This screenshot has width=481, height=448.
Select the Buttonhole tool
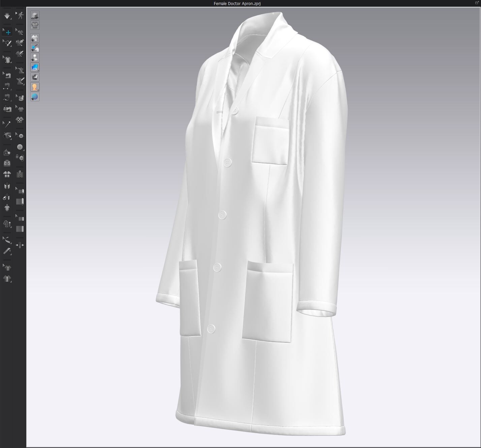click(21, 157)
